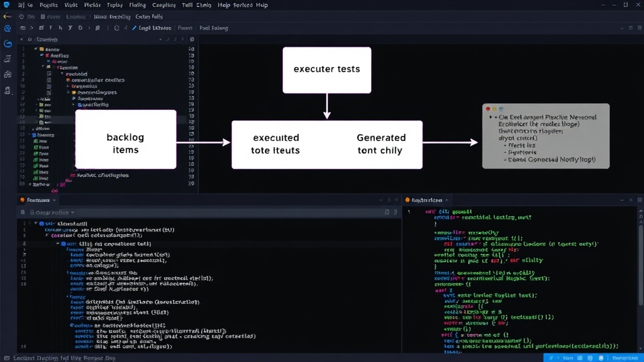This screenshot has width=644, height=362.
Task: Click the clock icon in second toolbar row
Action: click(21, 17)
